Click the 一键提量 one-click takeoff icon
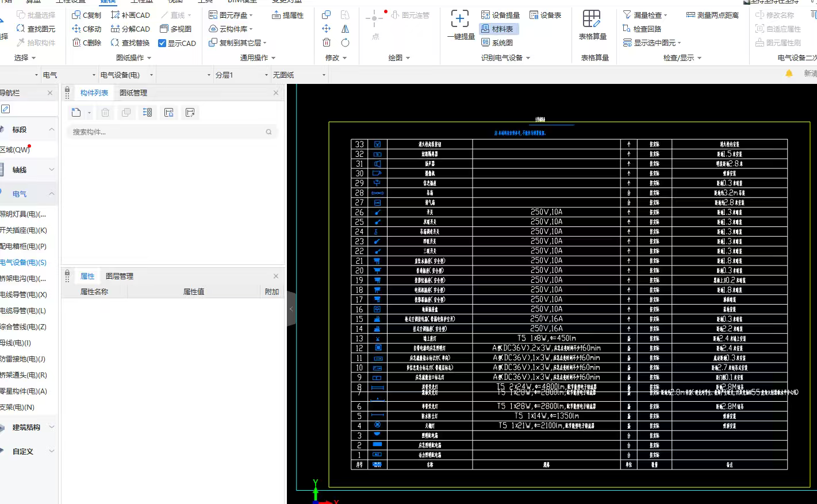The image size is (817, 504). tap(460, 20)
